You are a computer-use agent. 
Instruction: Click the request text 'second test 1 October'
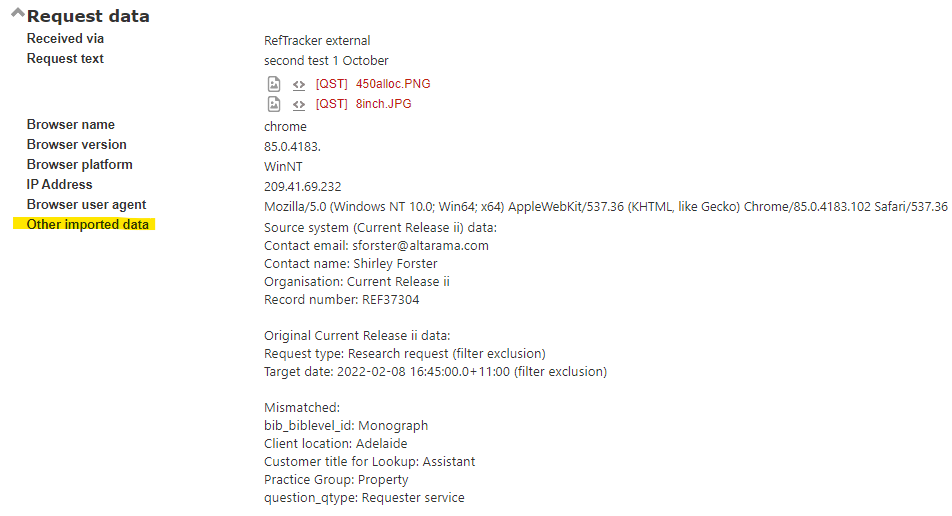click(x=326, y=61)
